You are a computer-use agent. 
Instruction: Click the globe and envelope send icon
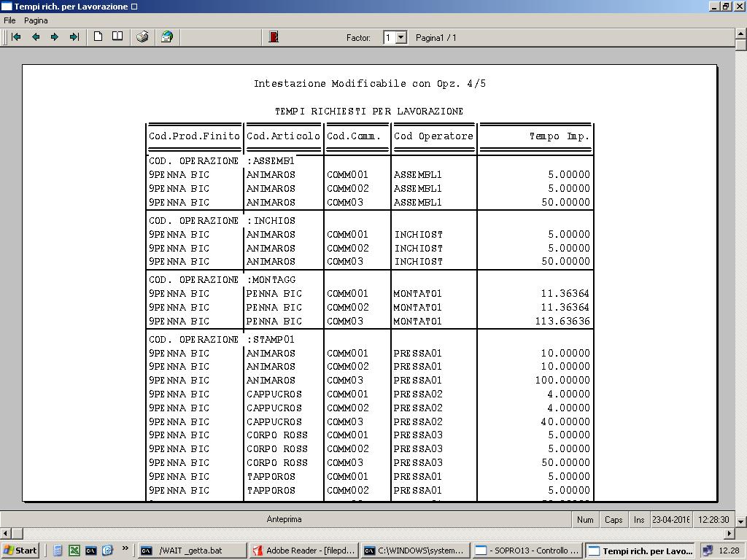167,36
